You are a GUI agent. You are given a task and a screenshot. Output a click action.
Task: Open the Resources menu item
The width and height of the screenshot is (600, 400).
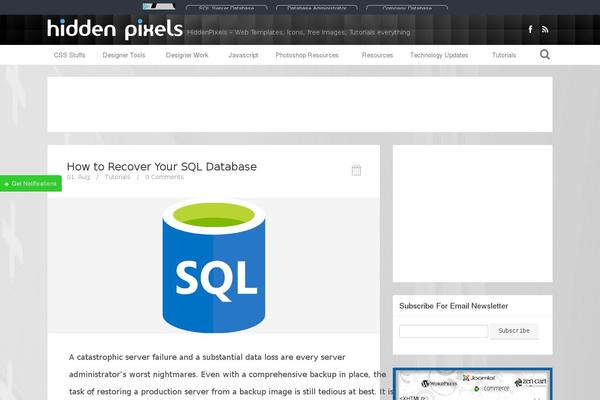coord(377,55)
